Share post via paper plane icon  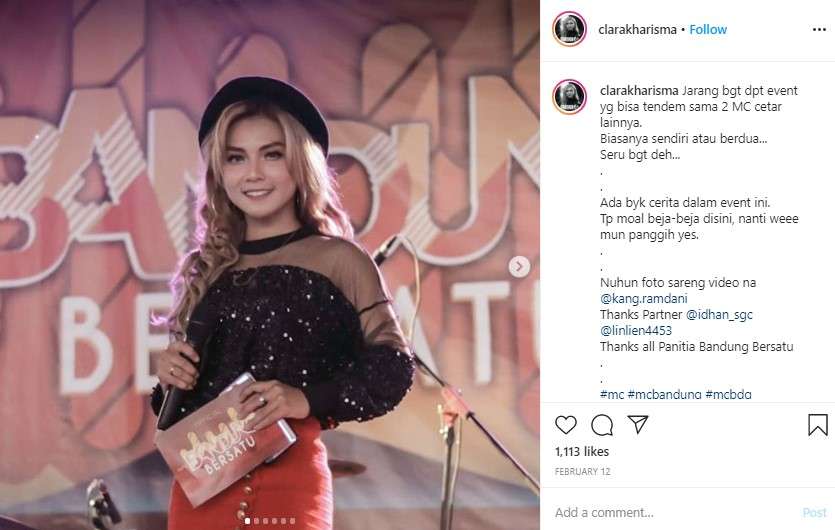tap(637, 425)
